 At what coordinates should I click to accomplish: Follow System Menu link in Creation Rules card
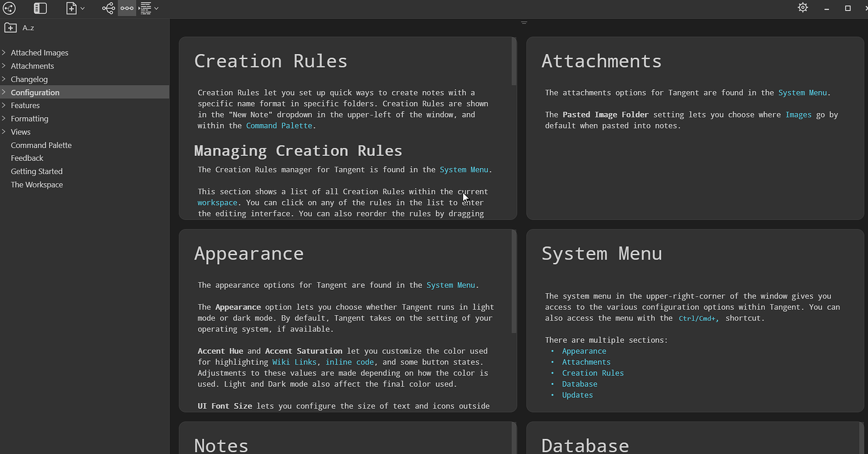464,170
